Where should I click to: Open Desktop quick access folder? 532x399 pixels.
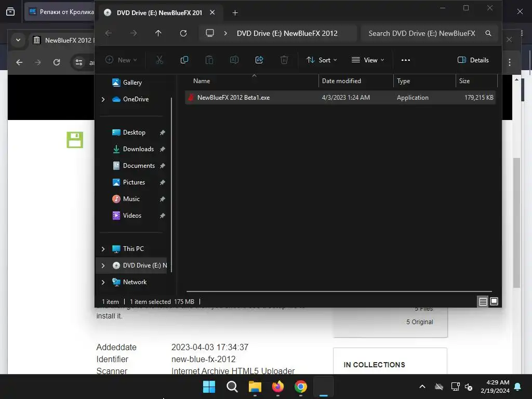(x=134, y=132)
